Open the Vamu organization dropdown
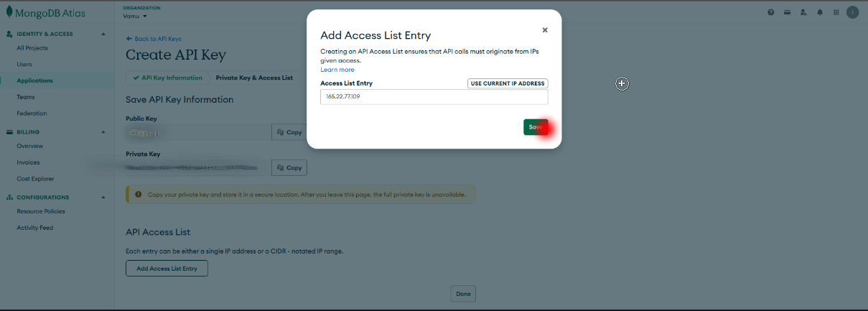 (x=135, y=16)
